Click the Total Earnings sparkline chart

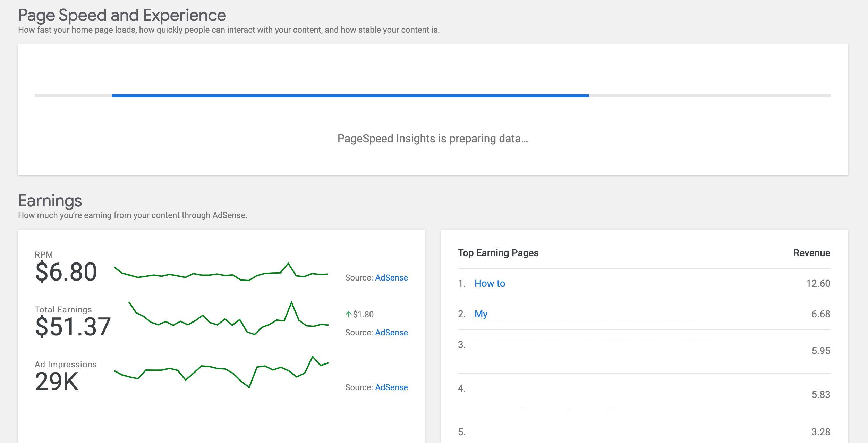click(x=228, y=318)
